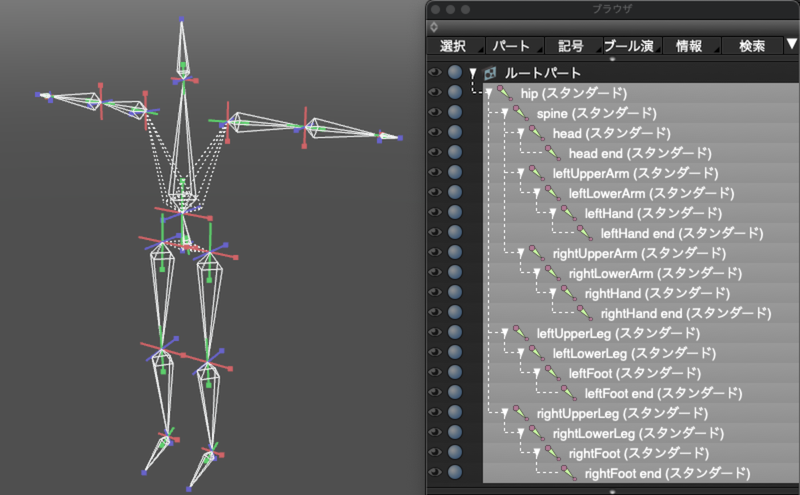
Task: Toggle eye visibility for head end
Action: [x=435, y=152]
